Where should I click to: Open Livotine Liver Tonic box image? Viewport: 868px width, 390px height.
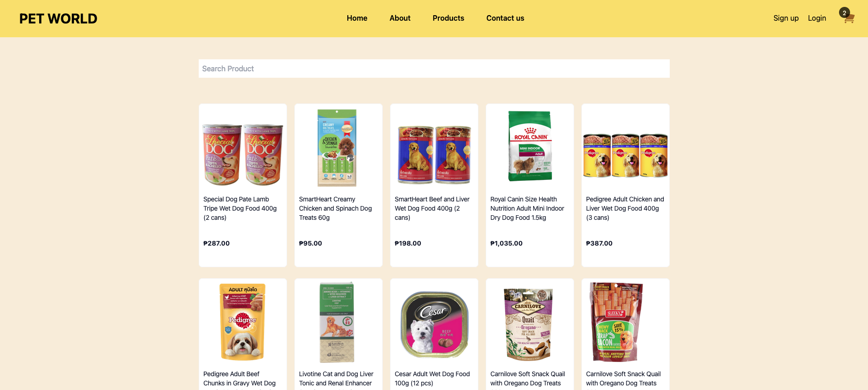pyautogui.click(x=337, y=322)
